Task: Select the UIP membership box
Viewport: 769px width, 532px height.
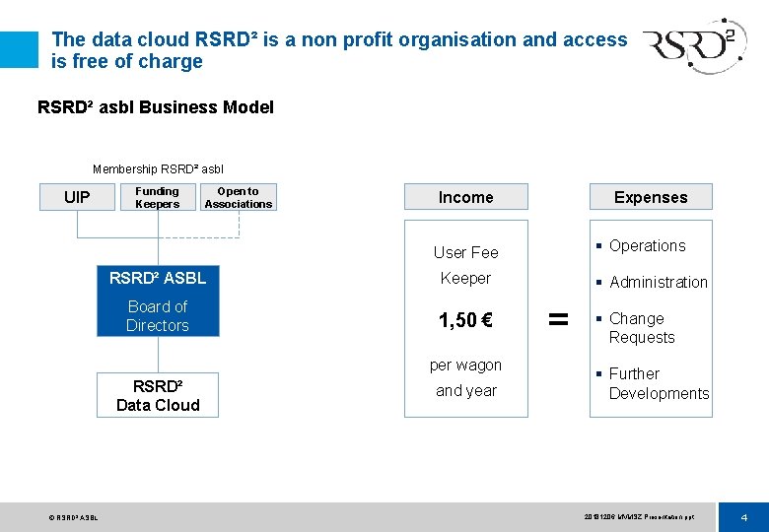Action: pos(77,197)
